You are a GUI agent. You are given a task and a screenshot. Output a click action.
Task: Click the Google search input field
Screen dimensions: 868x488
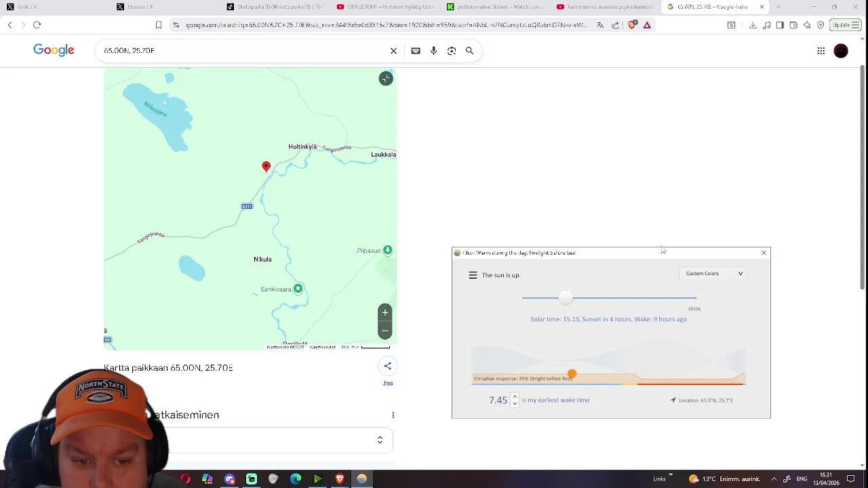coord(244,51)
